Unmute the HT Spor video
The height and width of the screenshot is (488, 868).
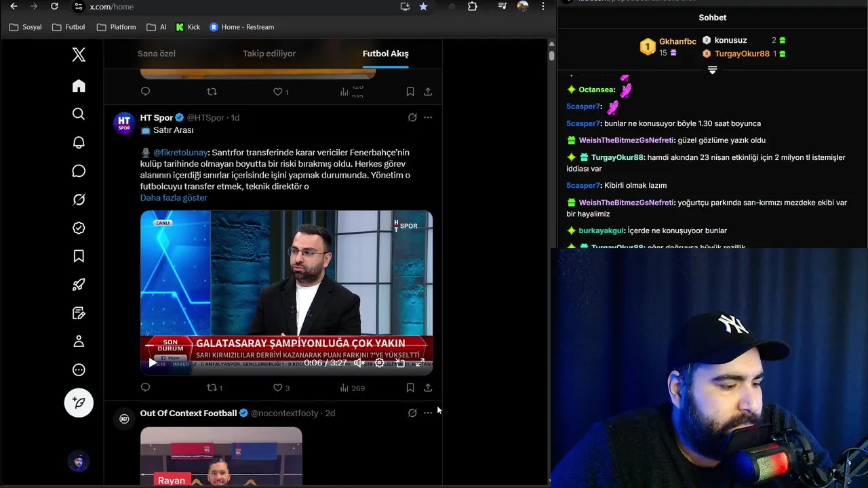click(359, 363)
